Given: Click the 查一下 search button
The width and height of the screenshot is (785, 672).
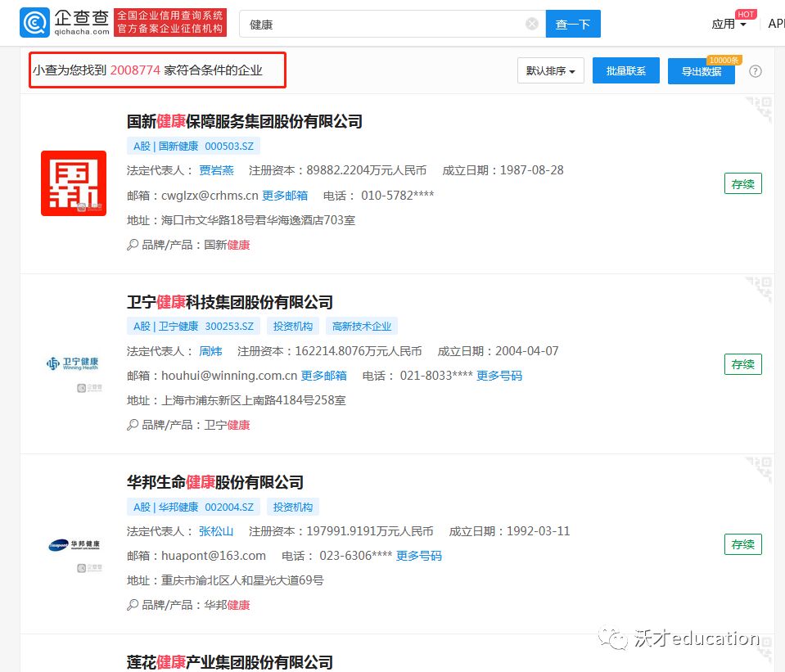Looking at the screenshot, I should coord(572,24).
